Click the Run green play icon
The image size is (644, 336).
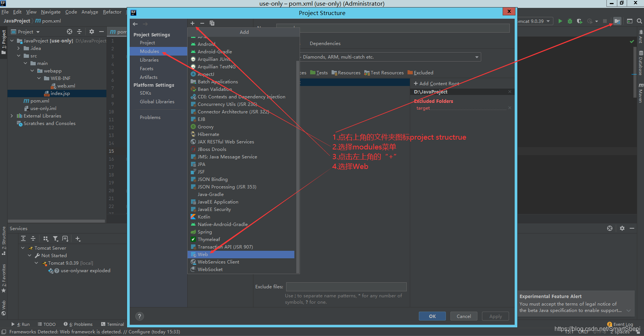pos(560,21)
